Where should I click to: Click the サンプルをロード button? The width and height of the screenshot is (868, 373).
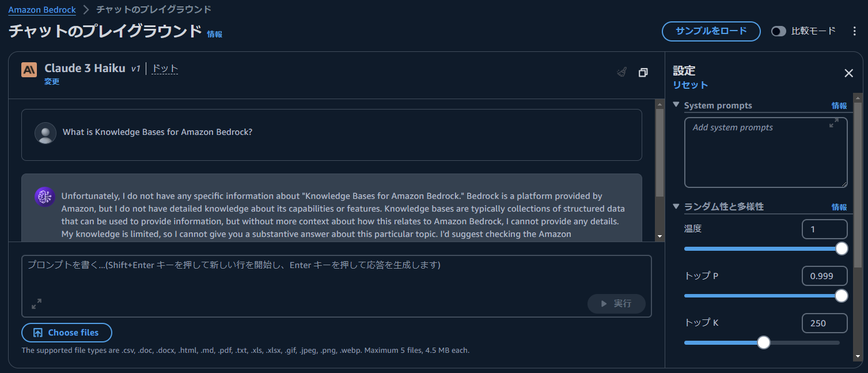pyautogui.click(x=711, y=31)
